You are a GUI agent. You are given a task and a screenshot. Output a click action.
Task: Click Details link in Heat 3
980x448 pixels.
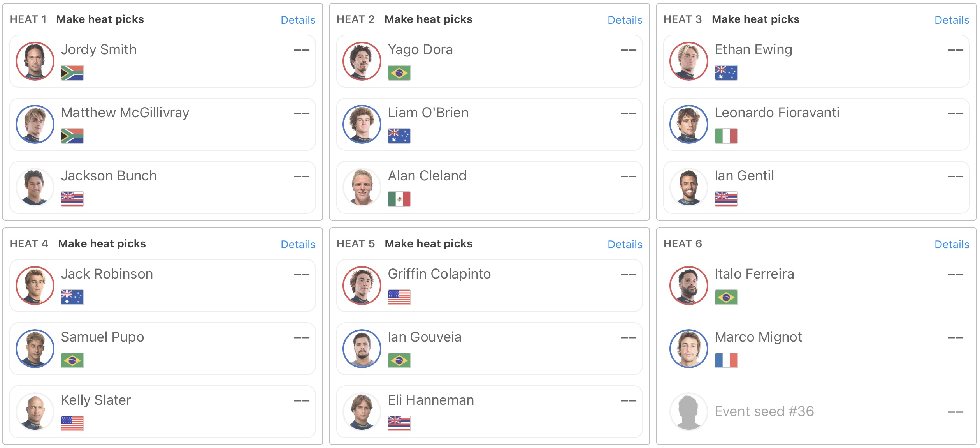[952, 20]
